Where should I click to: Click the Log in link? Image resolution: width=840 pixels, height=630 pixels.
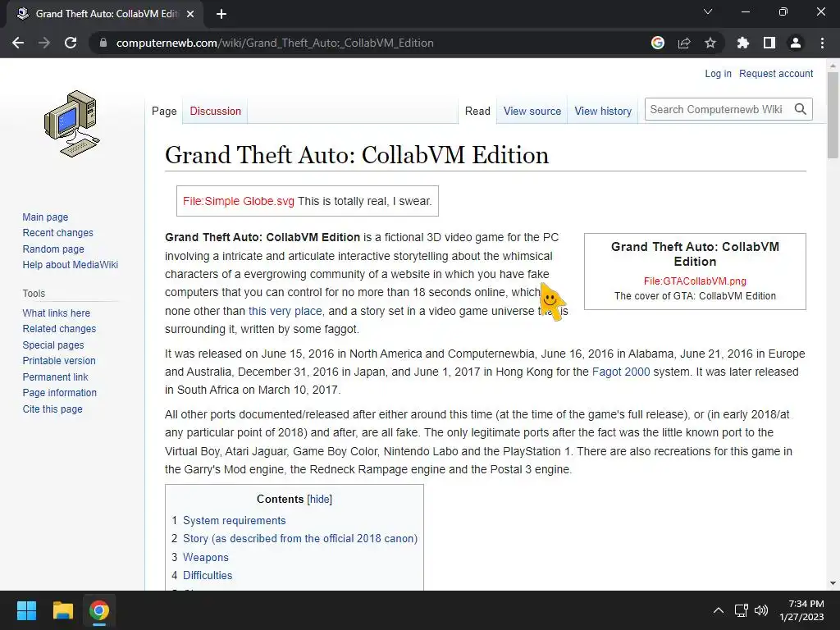click(x=718, y=73)
